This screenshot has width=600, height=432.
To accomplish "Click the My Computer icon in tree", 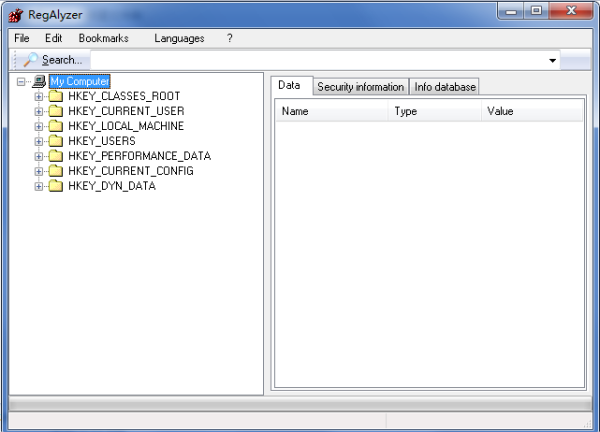I will click(38, 81).
